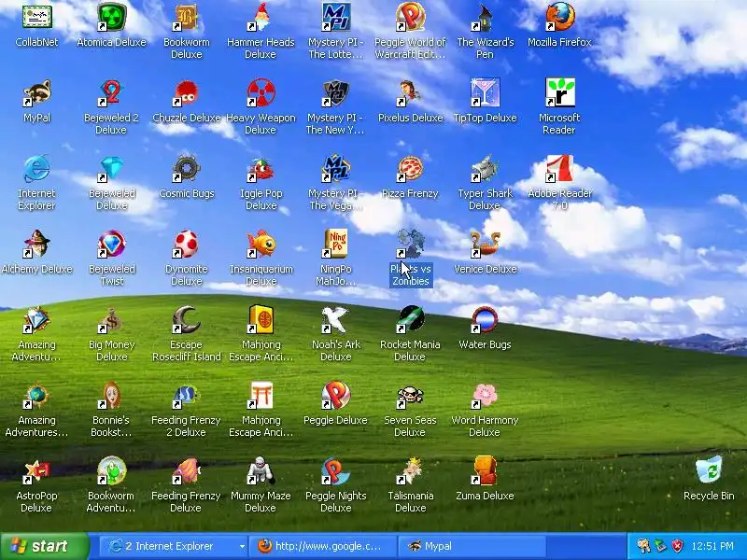This screenshot has width=747, height=560.
Task: Select Mystery PI The Lottery Ticket icon
Action: (x=335, y=17)
